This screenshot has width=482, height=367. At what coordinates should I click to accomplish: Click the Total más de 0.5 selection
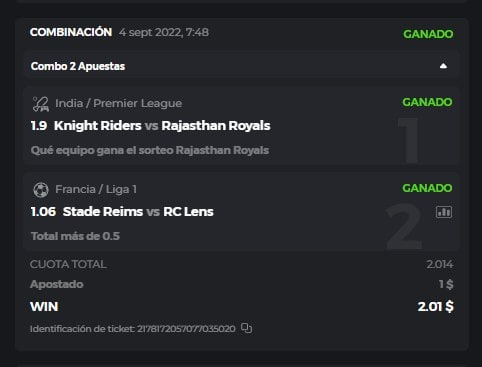[x=75, y=236]
